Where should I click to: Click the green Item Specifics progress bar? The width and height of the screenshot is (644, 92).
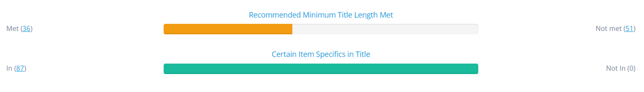[x=321, y=69]
